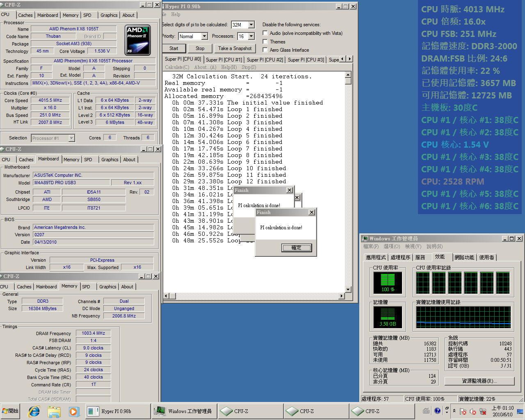The image size is (525, 420).
Task: Open Task Manager 應用程式 tab
Action: (x=376, y=258)
